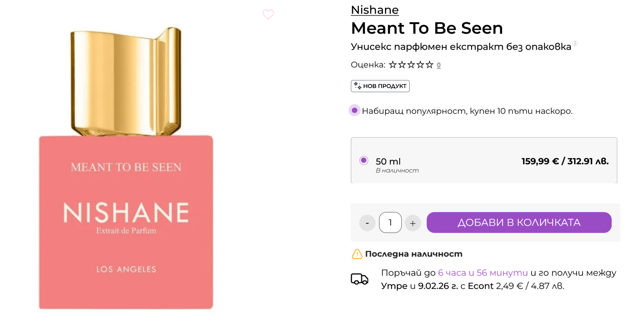Rate the product with the fifth star
Screen dimensions: 644x330
pyautogui.click(x=429, y=65)
